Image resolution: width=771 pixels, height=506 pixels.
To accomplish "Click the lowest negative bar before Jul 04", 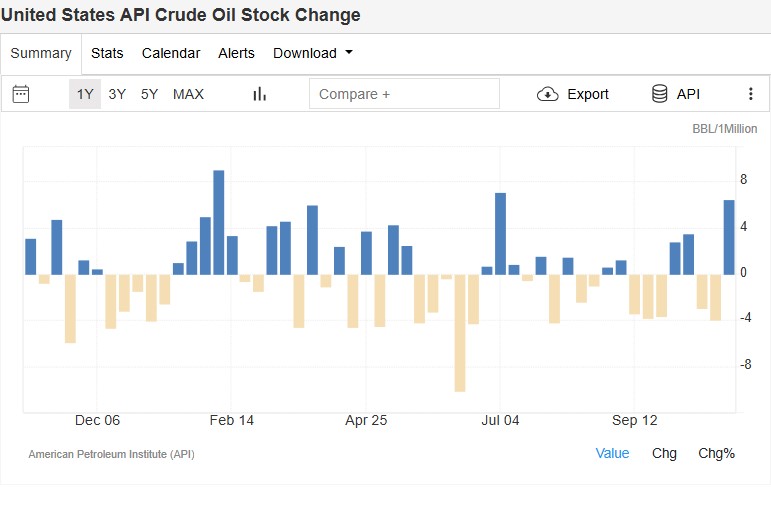I will [x=460, y=332].
